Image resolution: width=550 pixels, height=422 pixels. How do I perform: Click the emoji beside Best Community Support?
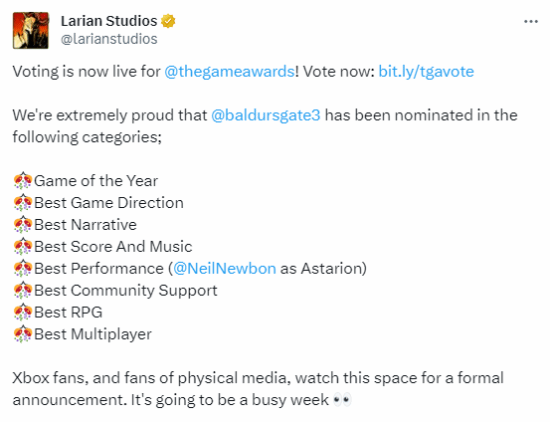click(x=23, y=290)
